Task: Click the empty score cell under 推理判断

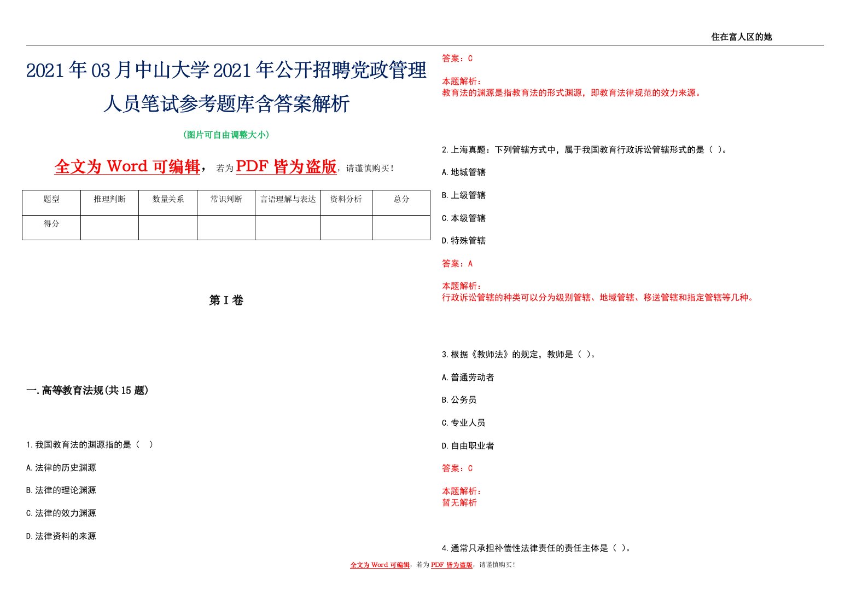Action: coord(109,228)
